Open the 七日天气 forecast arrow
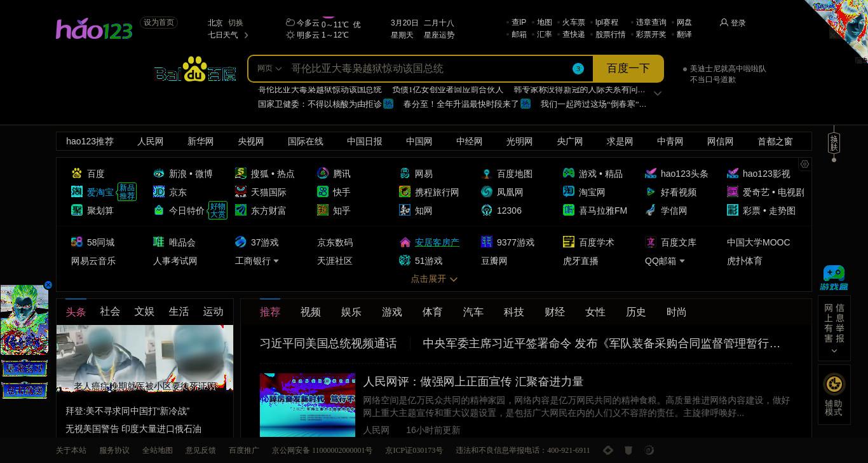 [246, 35]
